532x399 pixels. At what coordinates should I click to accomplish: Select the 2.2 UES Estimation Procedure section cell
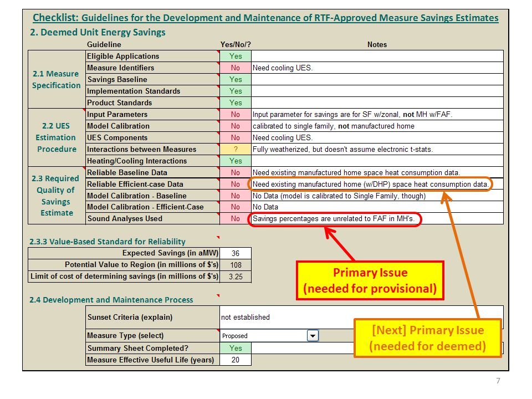coord(57,137)
